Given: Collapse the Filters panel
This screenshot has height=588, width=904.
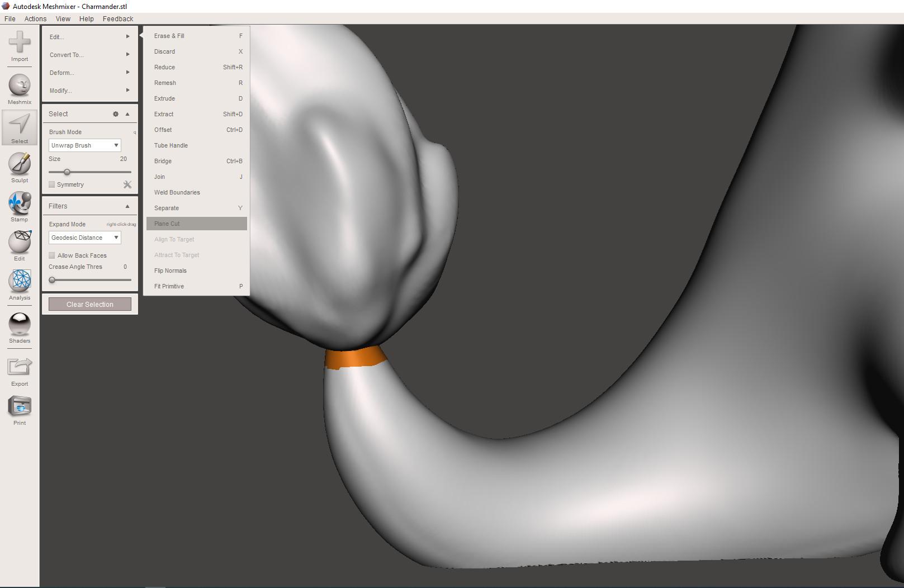Looking at the screenshot, I should tap(127, 206).
